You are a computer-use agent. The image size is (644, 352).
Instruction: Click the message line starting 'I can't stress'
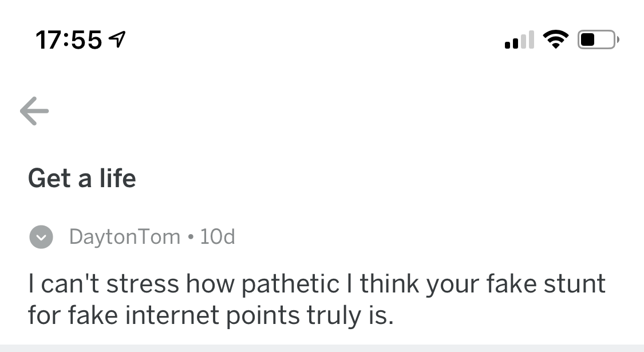point(317,284)
